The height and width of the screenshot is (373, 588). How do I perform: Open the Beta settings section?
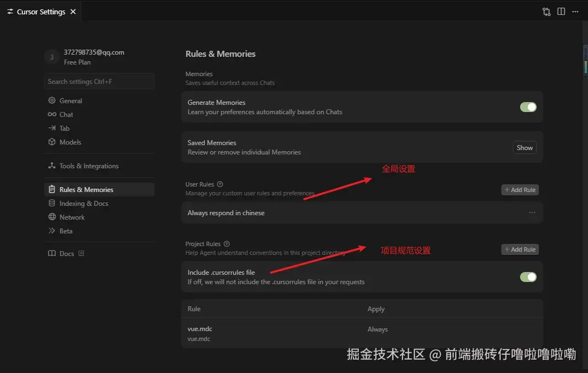pos(99,231)
